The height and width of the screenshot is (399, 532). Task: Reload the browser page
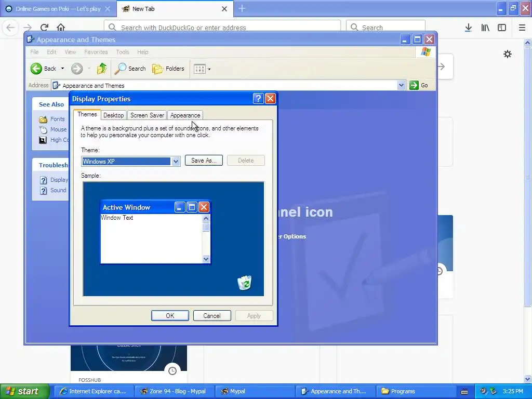(x=44, y=28)
